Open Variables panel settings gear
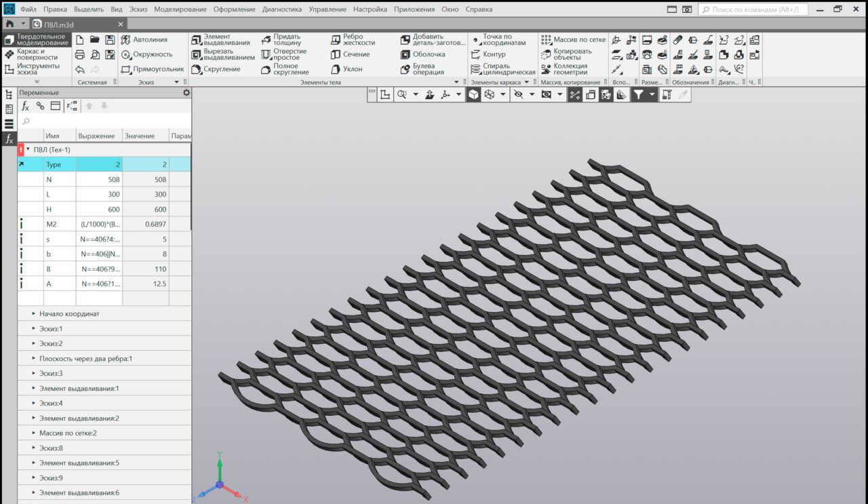Viewport: 868px width, 504px height. pyautogui.click(x=186, y=93)
